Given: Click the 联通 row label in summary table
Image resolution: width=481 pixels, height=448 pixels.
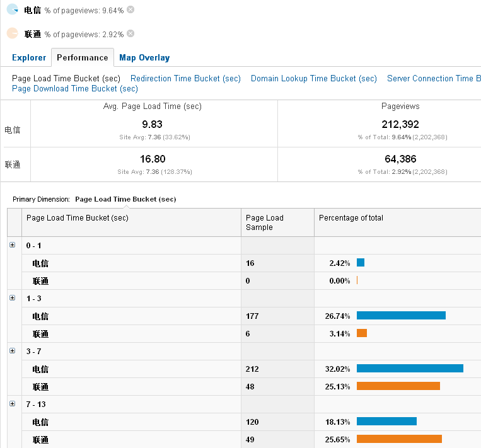Looking at the screenshot, I should click(12, 164).
